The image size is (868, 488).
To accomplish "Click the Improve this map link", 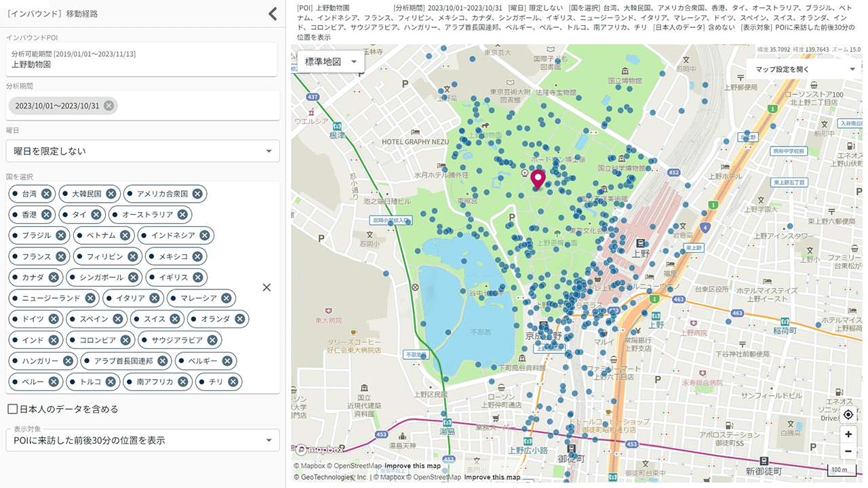I will [x=412, y=466].
